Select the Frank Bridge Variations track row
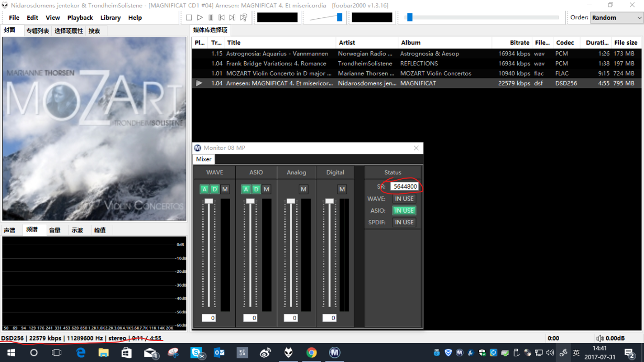This screenshot has height=362, width=644. click(x=417, y=63)
